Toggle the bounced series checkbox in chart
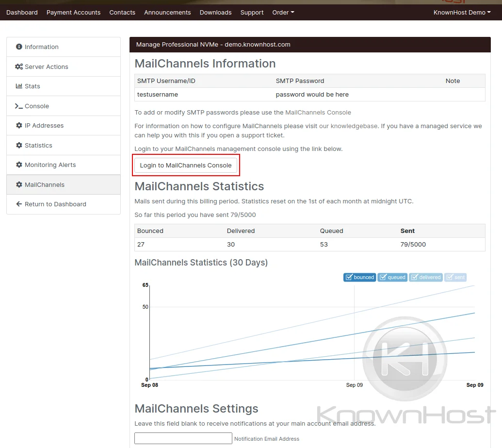 point(349,277)
